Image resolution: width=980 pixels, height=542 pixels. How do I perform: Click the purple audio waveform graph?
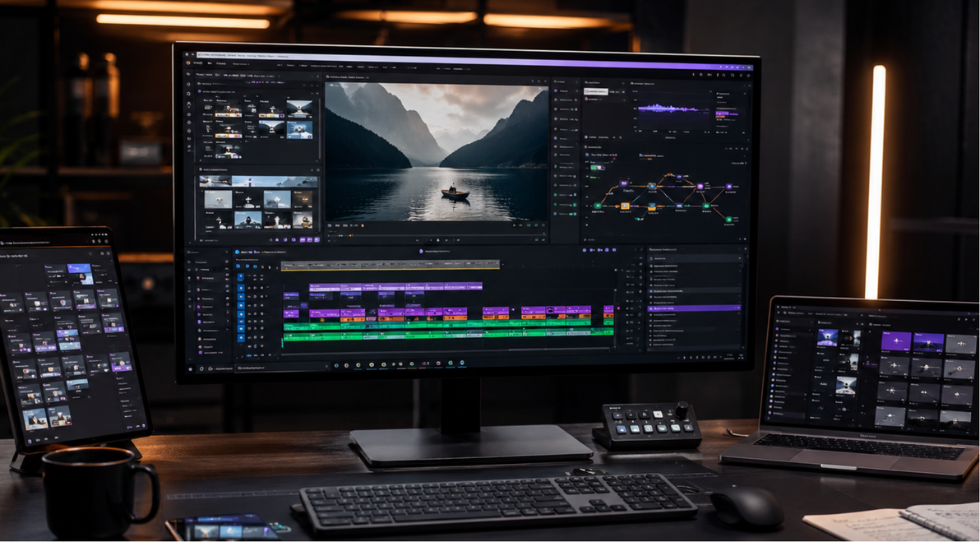[674, 109]
